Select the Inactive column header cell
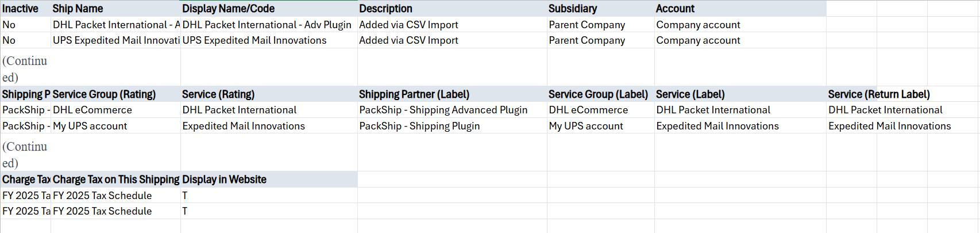 [25, 9]
